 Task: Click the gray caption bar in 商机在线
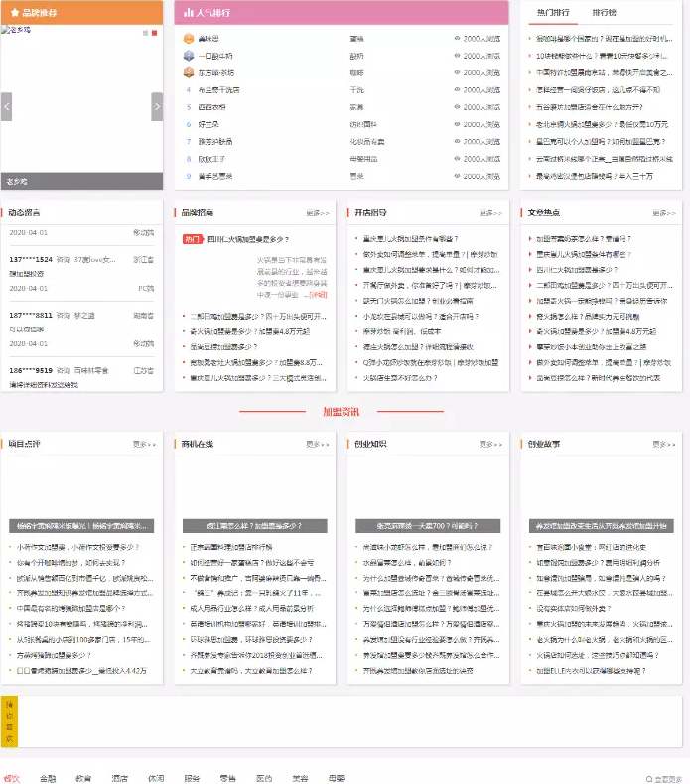tap(255, 526)
